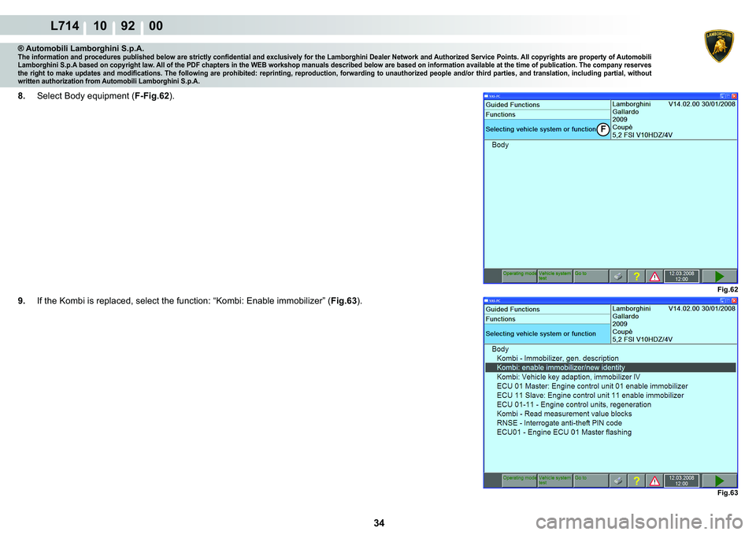
Task: Click the print icon in Fig.63 window
Action: 617,481
